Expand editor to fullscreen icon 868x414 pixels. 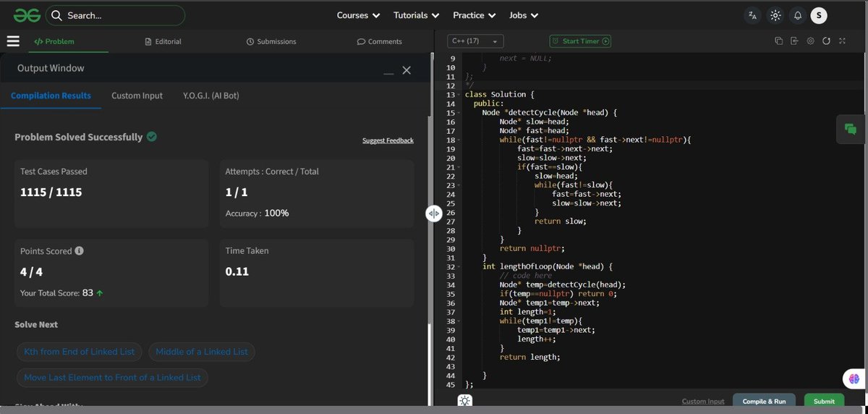[842, 41]
